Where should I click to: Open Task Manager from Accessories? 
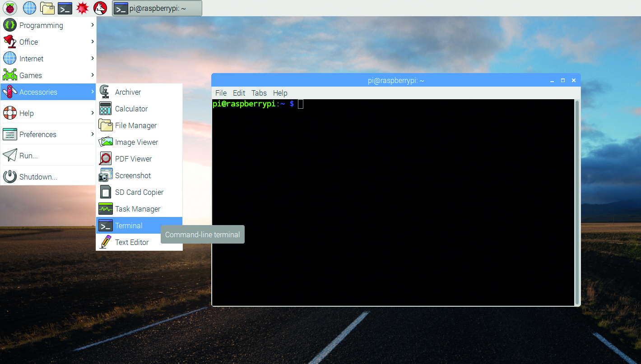[138, 209]
